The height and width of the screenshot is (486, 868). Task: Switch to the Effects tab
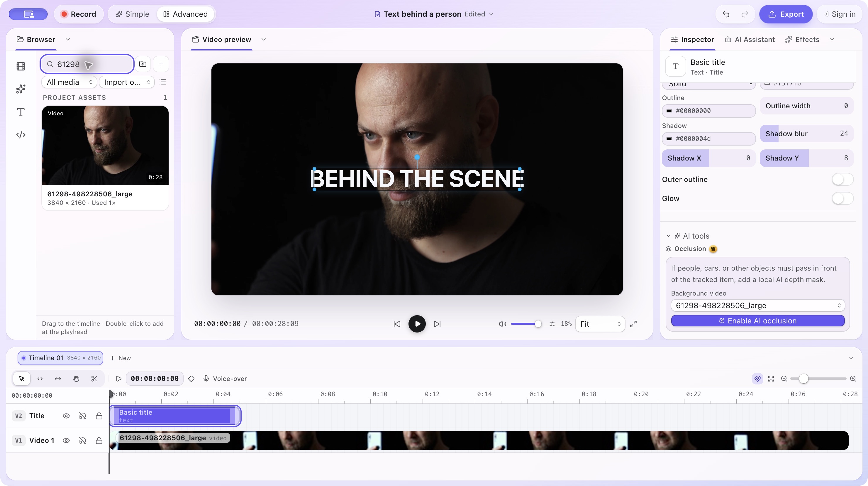[x=802, y=39]
